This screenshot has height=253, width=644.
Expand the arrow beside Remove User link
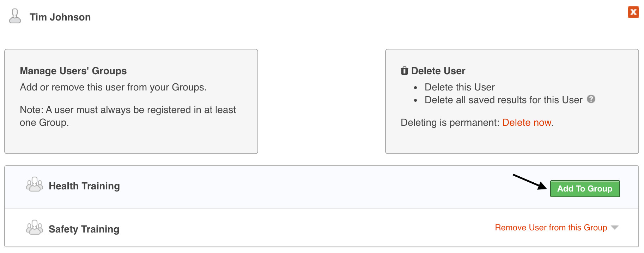pyautogui.click(x=615, y=228)
